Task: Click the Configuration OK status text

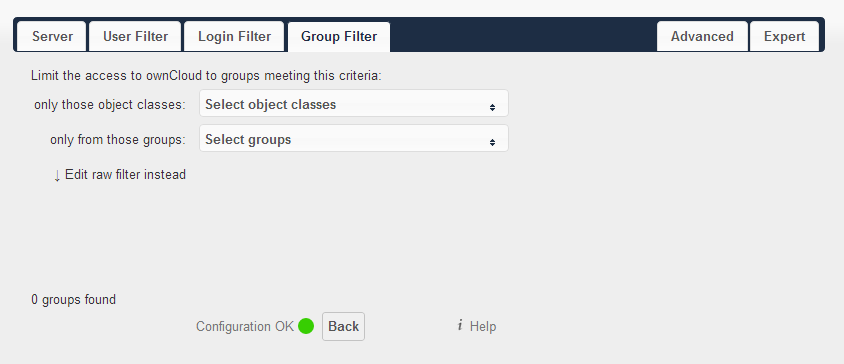Action: click(245, 326)
